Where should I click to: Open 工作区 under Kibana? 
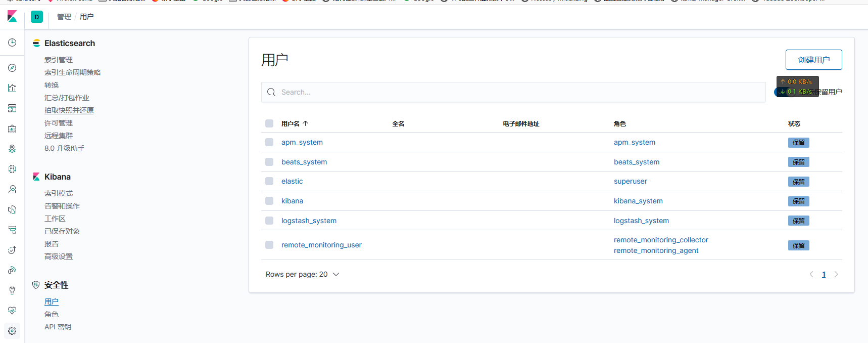(55, 219)
